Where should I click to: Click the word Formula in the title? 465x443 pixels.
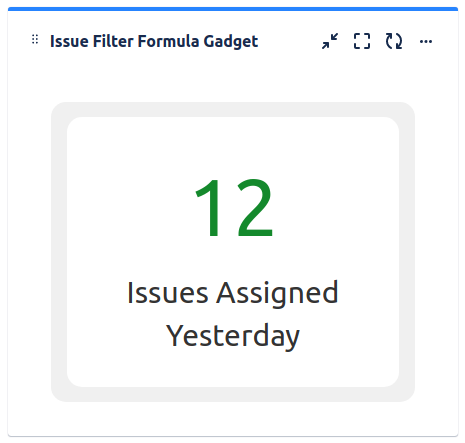[168, 41]
